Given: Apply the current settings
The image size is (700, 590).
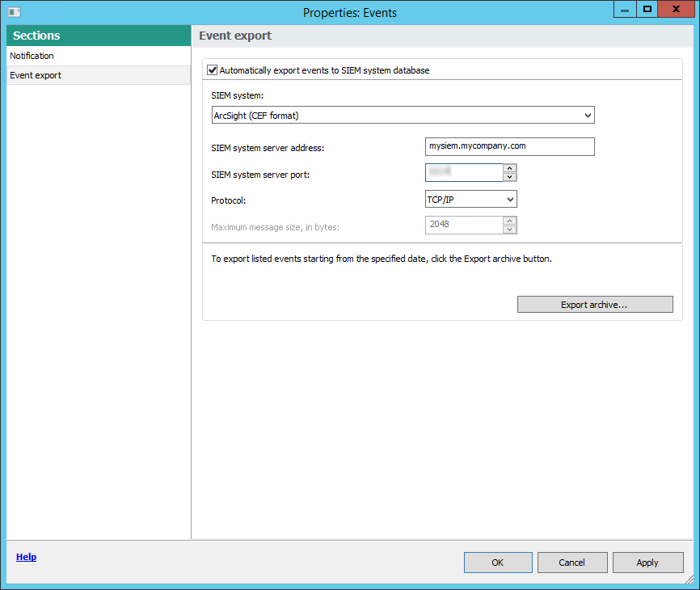Looking at the screenshot, I should coord(647,562).
